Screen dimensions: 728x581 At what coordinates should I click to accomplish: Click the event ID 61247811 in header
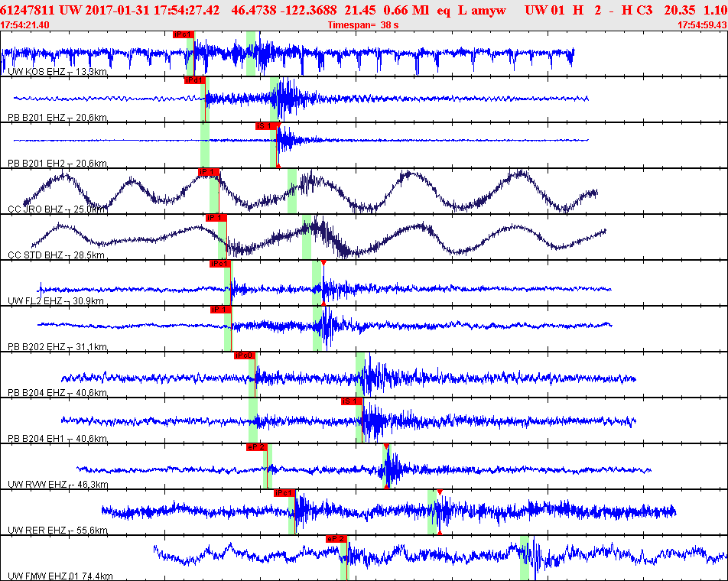pyautogui.click(x=27, y=10)
